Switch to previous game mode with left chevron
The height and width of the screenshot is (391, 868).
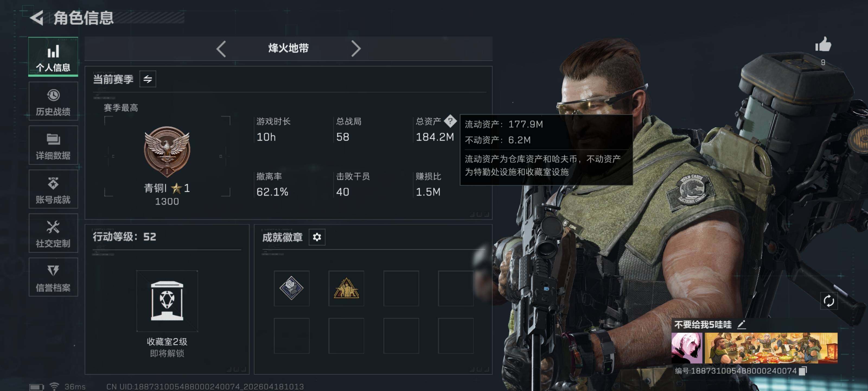pos(221,49)
